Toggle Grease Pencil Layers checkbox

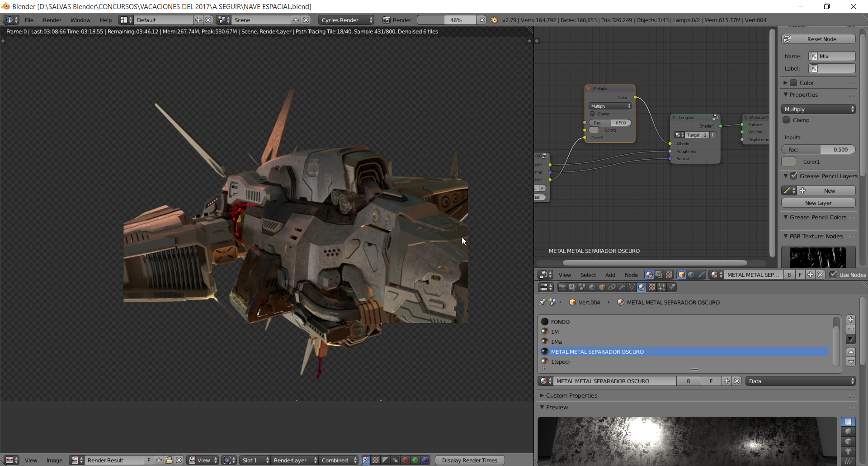pos(794,176)
